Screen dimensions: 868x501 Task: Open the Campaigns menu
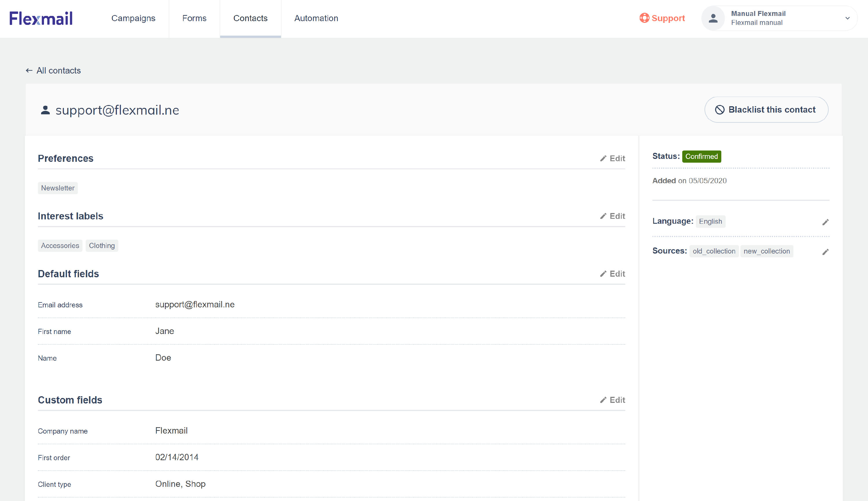(x=133, y=18)
